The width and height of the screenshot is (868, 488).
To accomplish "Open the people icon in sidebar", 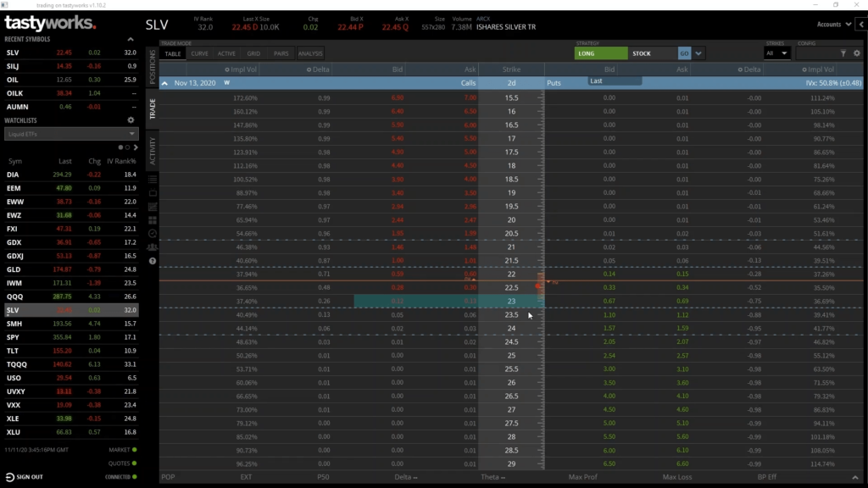I will (153, 247).
